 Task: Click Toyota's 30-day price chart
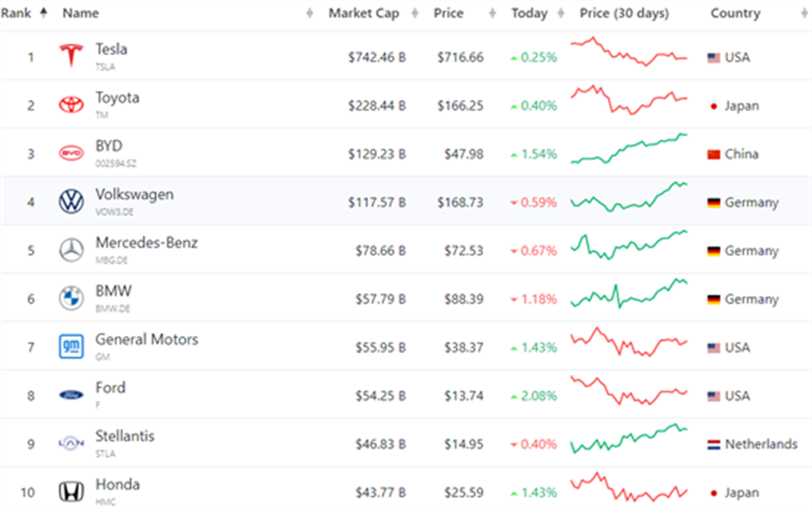pyautogui.click(x=629, y=100)
